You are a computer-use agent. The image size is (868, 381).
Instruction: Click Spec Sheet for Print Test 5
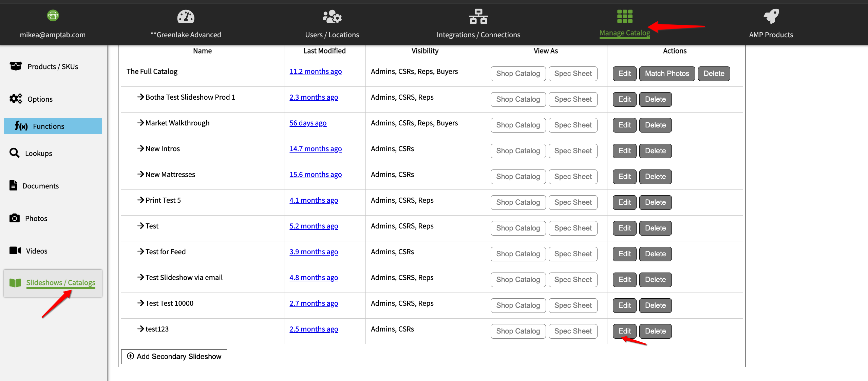pyautogui.click(x=572, y=202)
